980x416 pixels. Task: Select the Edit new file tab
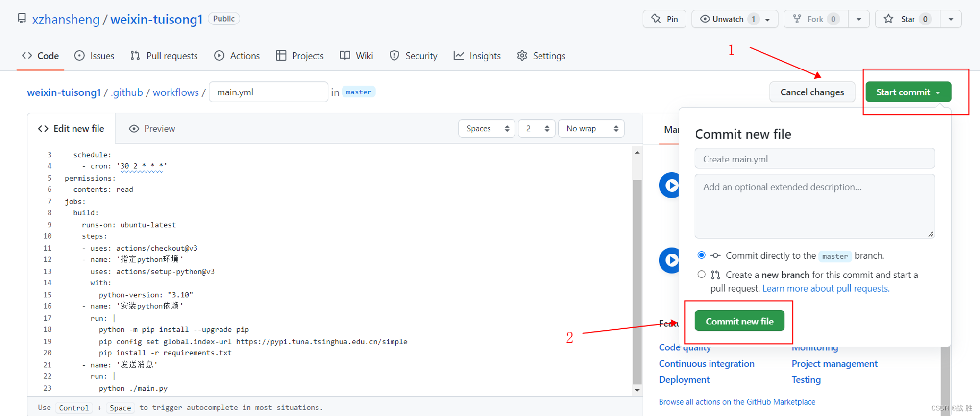click(72, 128)
